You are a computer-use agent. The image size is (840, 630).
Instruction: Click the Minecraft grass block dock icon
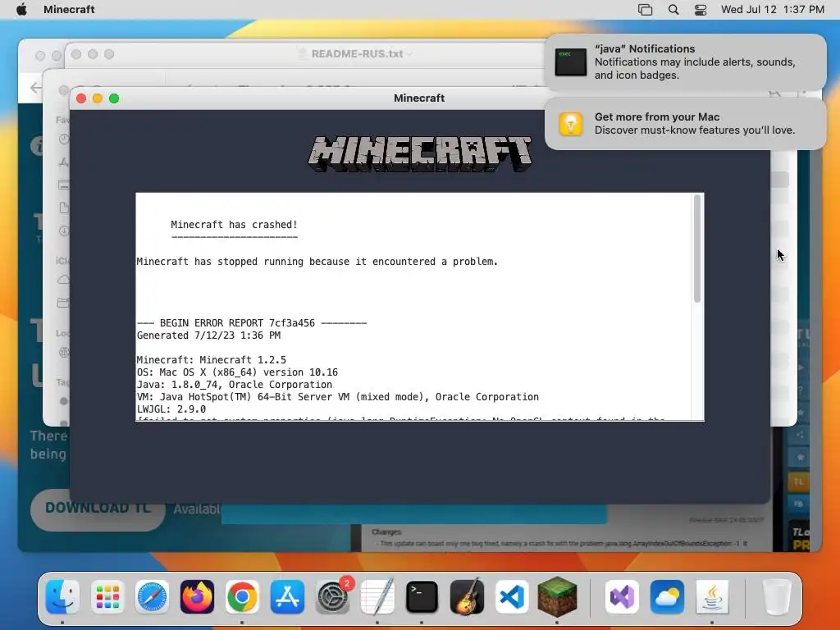pos(557,596)
